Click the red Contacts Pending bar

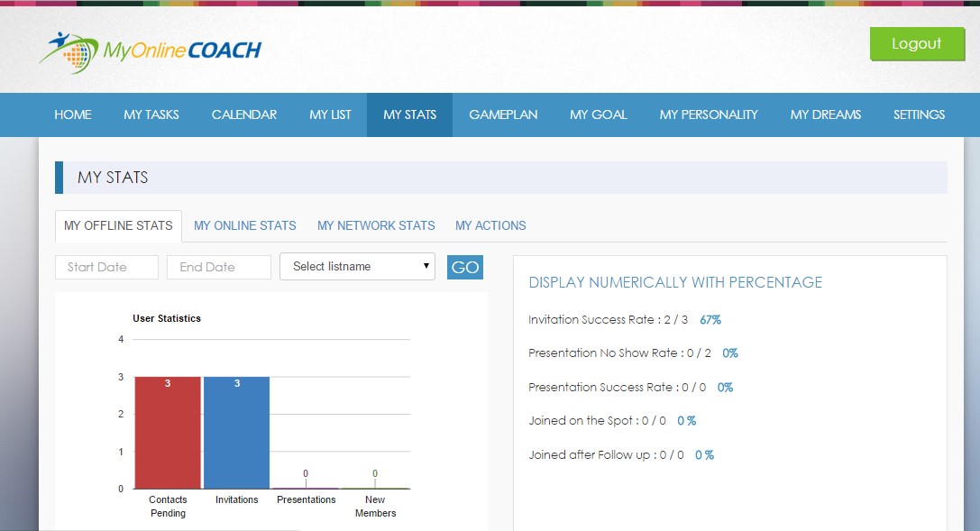[168, 433]
